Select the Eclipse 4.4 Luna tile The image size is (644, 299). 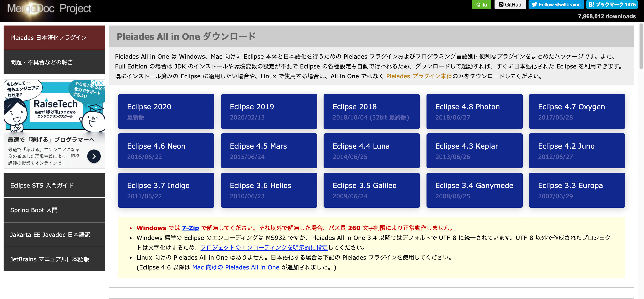(371, 151)
